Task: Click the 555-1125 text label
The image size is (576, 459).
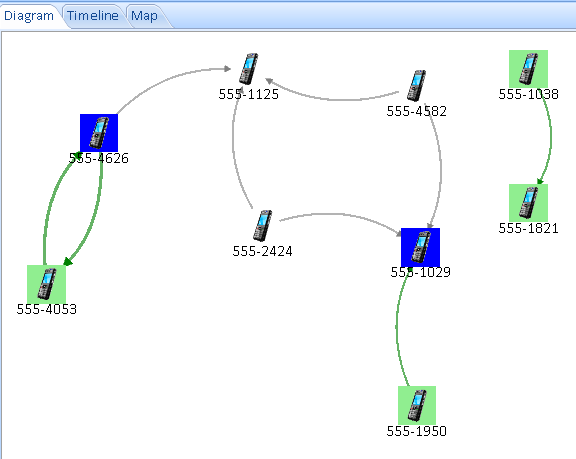Action: click(249, 94)
